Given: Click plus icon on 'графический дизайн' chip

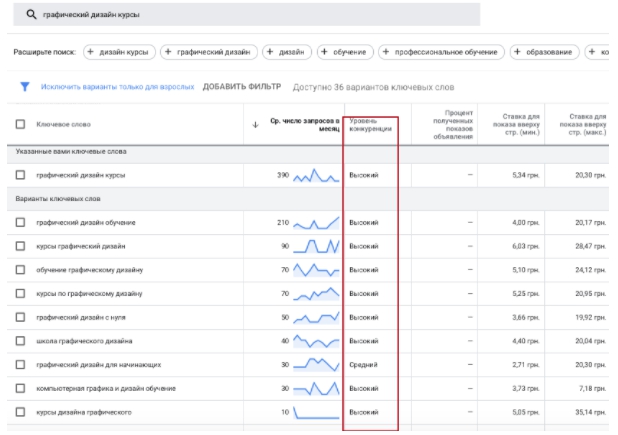Looking at the screenshot, I should pyautogui.click(x=168, y=52).
